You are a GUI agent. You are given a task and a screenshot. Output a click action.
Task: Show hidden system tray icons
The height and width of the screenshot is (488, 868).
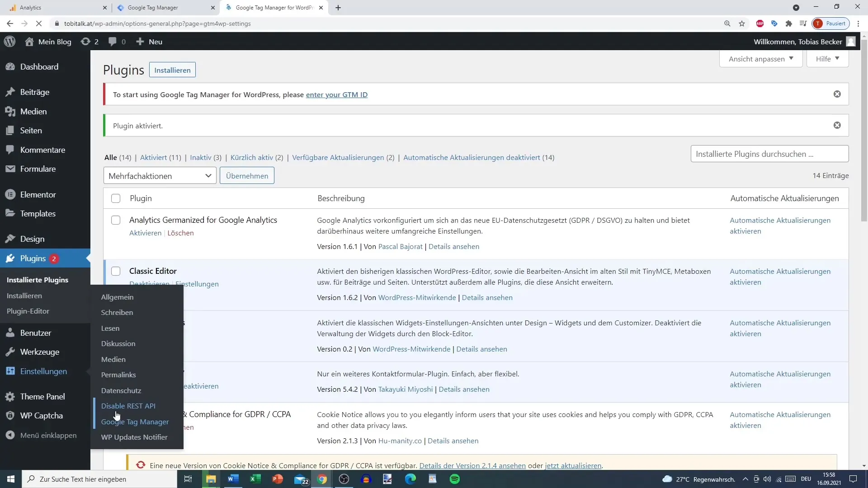[745, 479]
